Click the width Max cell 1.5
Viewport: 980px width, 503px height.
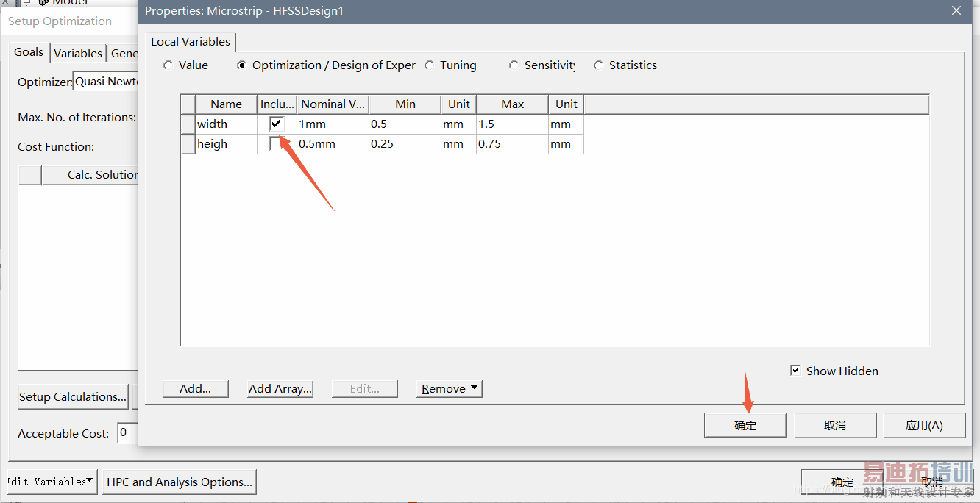coord(512,124)
